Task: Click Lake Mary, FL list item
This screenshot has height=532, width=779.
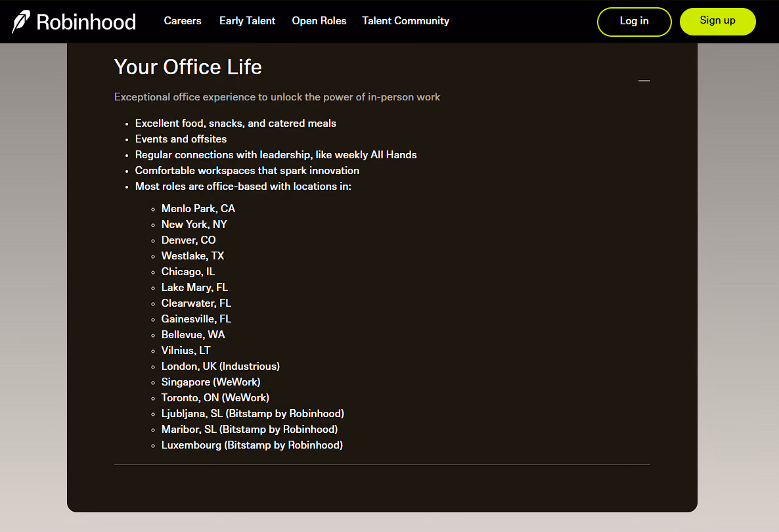Action: coord(194,288)
